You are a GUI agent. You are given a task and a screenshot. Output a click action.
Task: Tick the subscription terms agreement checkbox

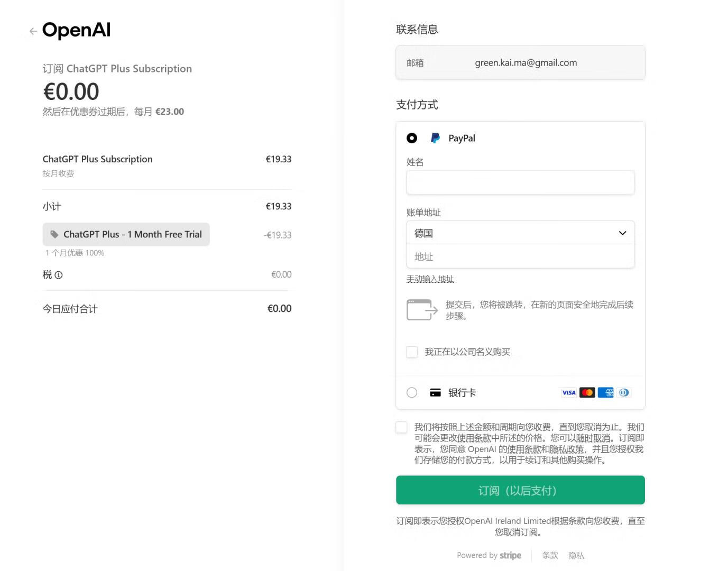402,427
